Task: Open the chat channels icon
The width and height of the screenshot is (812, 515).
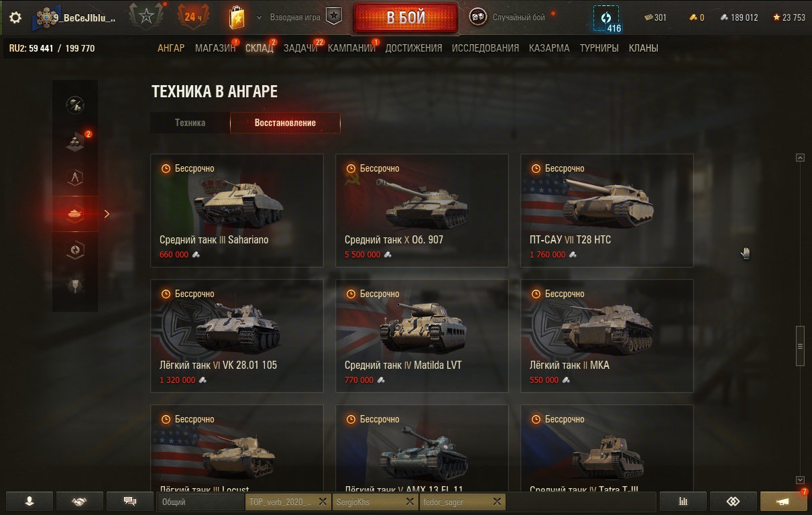Action: coord(130,501)
